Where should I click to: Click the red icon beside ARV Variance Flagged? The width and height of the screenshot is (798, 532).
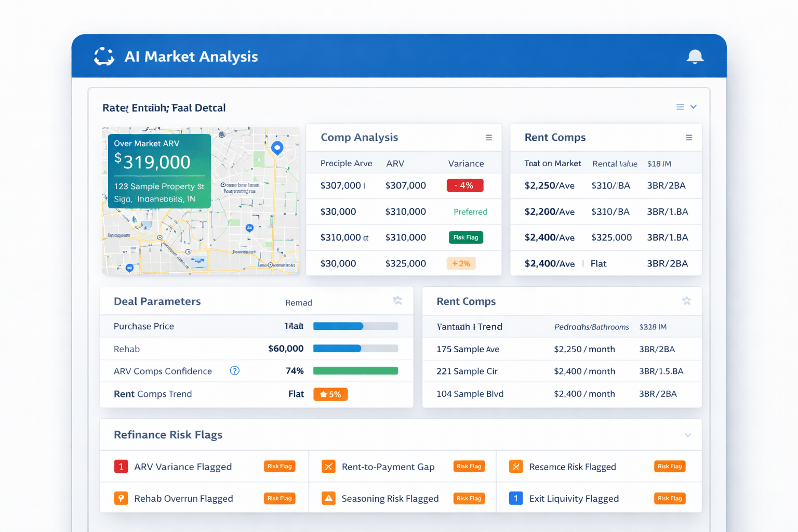[x=121, y=467]
